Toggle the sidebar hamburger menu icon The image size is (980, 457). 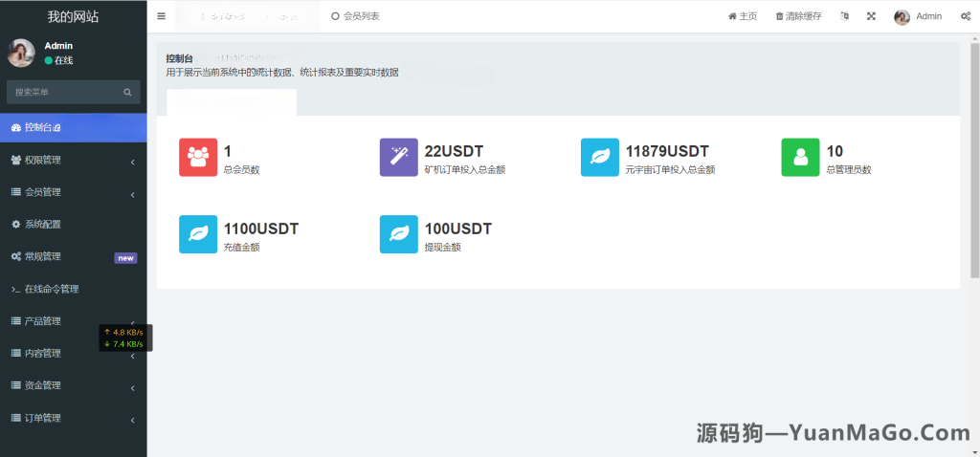point(161,16)
